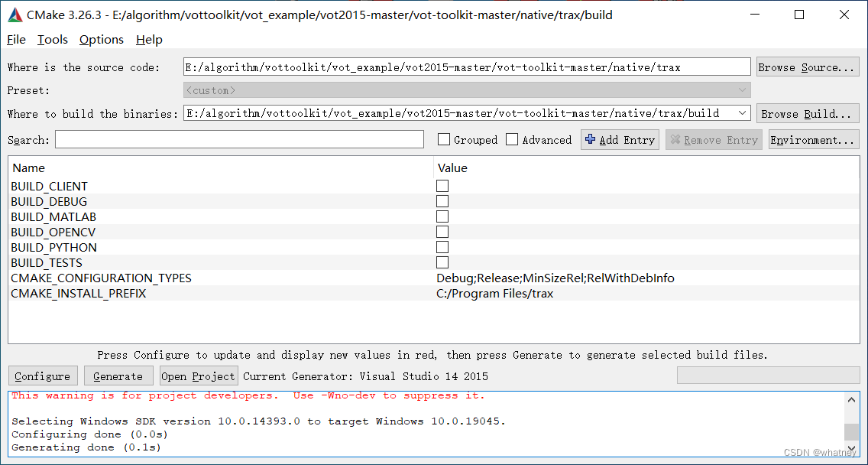The image size is (868, 465).
Task: Click the Current Generator Visual Studio label
Action: (365, 376)
